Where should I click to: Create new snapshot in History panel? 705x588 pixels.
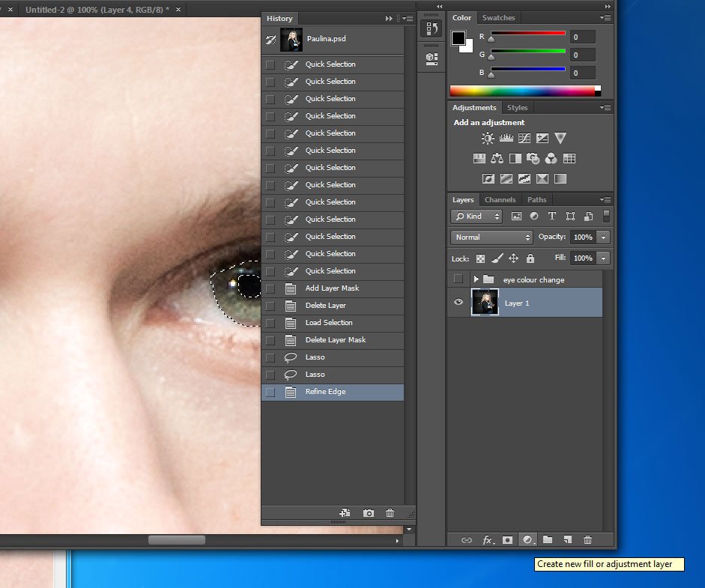pyautogui.click(x=369, y=513)
